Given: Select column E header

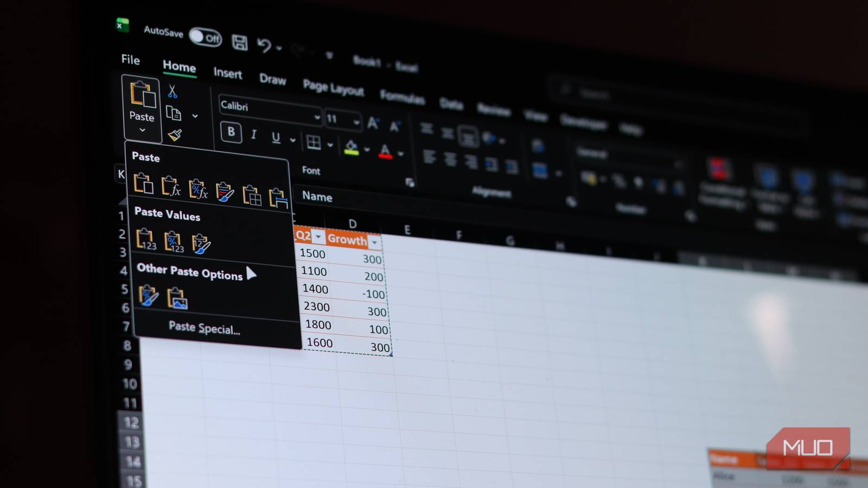Looking at the screenshot, I should point(407,230).
